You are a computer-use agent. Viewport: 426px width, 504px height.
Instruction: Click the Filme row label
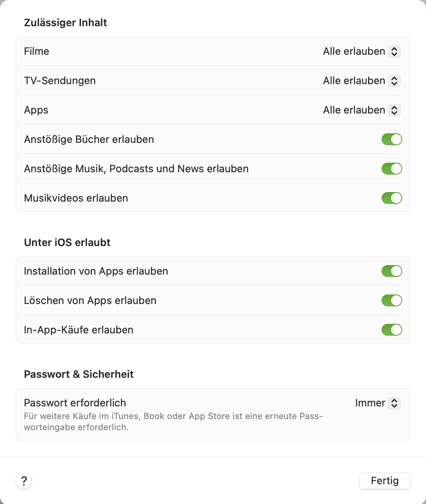point(36,52)
